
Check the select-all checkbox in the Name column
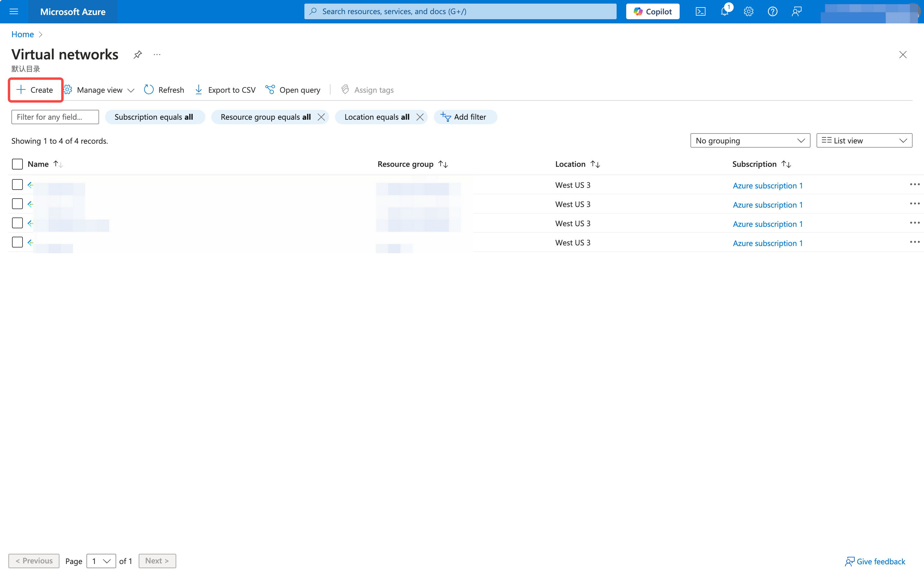17,164
